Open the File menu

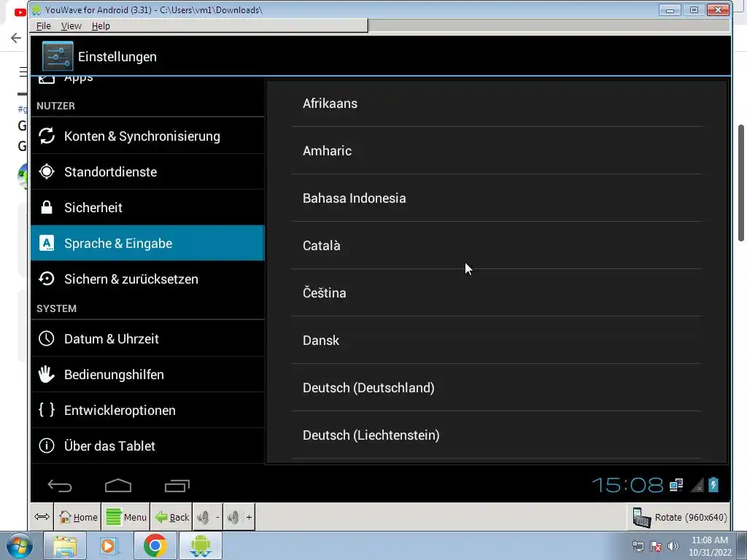pos(43,26)
